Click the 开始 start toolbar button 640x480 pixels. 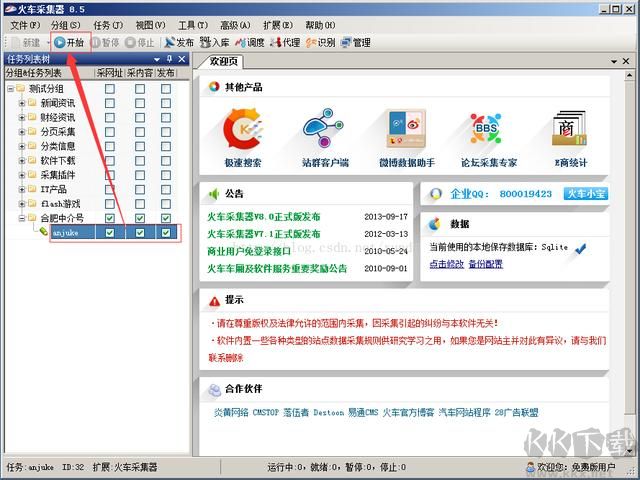coord(69,42)
